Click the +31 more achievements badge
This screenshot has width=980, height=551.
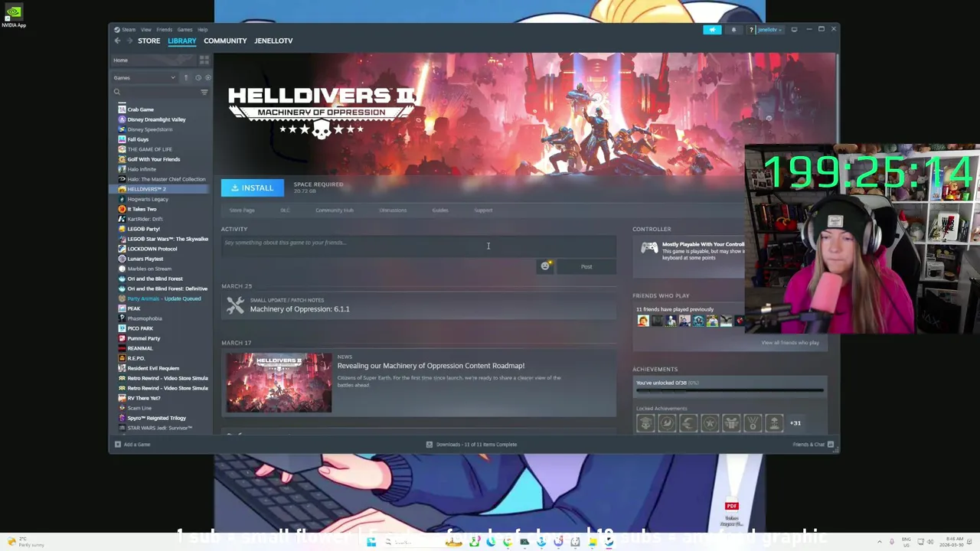[x=795, y=422]
